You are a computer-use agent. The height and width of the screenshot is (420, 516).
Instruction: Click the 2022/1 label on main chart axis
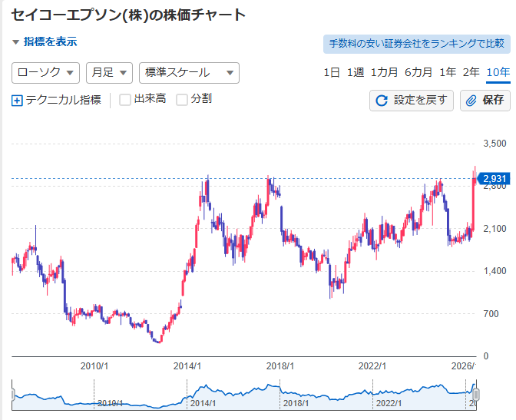click(x=372, y=365)
